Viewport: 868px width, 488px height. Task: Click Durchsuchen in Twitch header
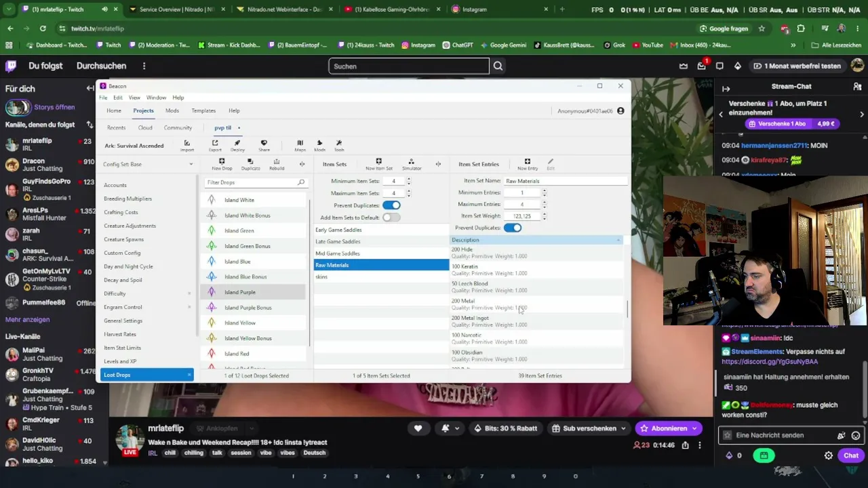point(101,66)
